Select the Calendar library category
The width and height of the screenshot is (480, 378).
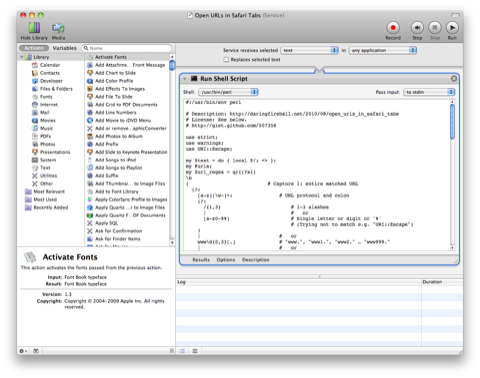click(x=50, y=65)
